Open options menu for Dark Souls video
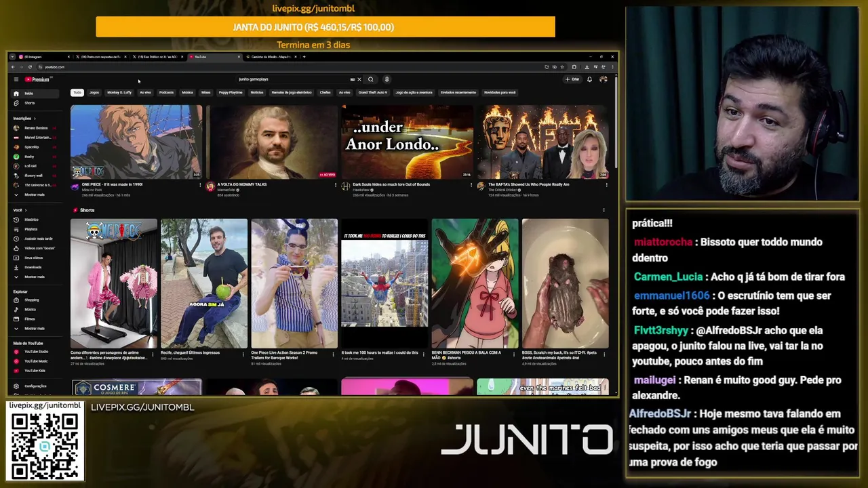868x488 pixels. pyautogui.click(x=471, y=185)
